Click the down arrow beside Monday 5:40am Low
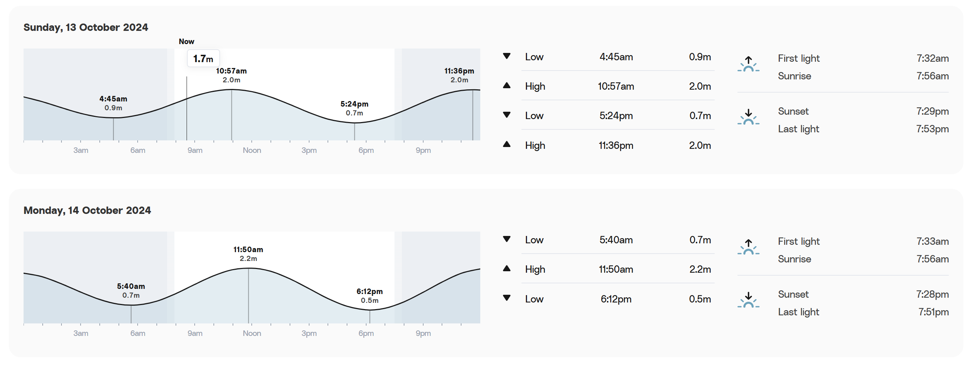This screenshot has height=369, width=980. 506,239
